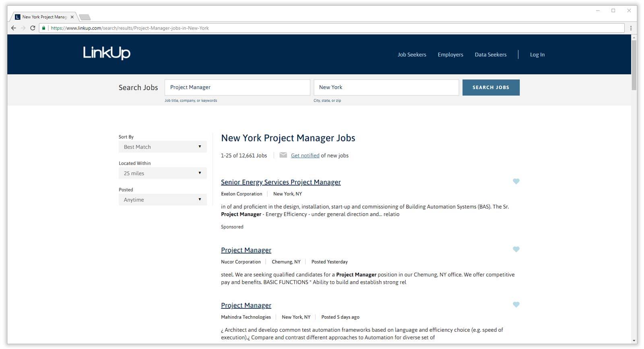Click the envelope notification icon
The height and width of the screenshot is (349, 644).
[283, 155]
